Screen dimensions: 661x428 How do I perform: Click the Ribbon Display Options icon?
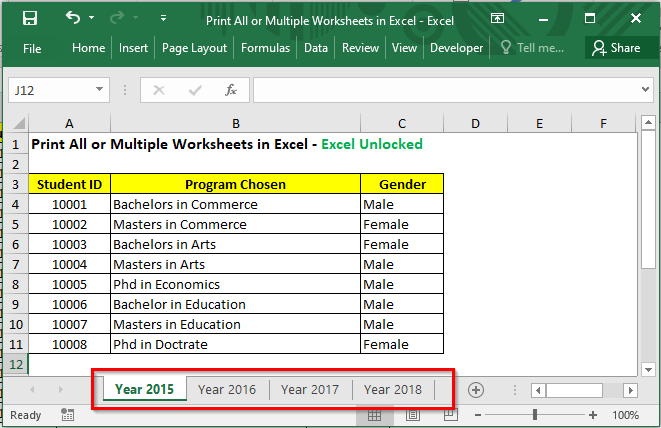497,18
